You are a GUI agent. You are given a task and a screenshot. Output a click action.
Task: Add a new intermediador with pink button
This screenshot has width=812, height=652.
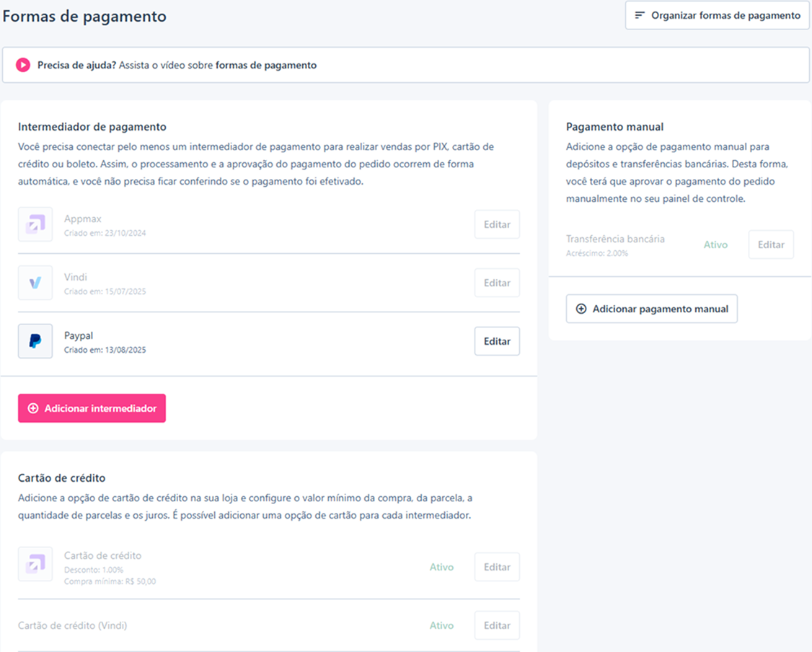coord(92,408)
